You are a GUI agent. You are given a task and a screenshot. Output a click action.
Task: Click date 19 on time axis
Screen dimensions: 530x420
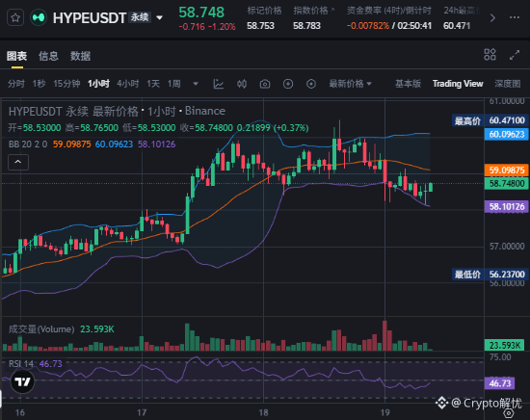tap(384, 412)
